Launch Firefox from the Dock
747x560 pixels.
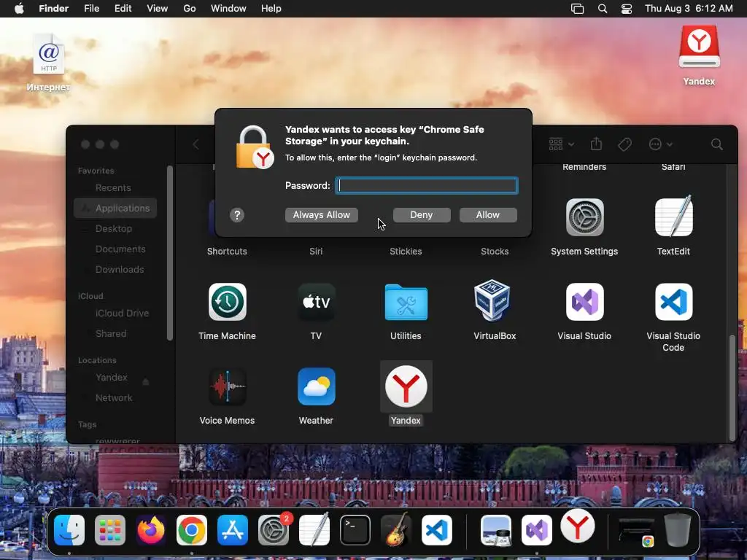point(151,530)
